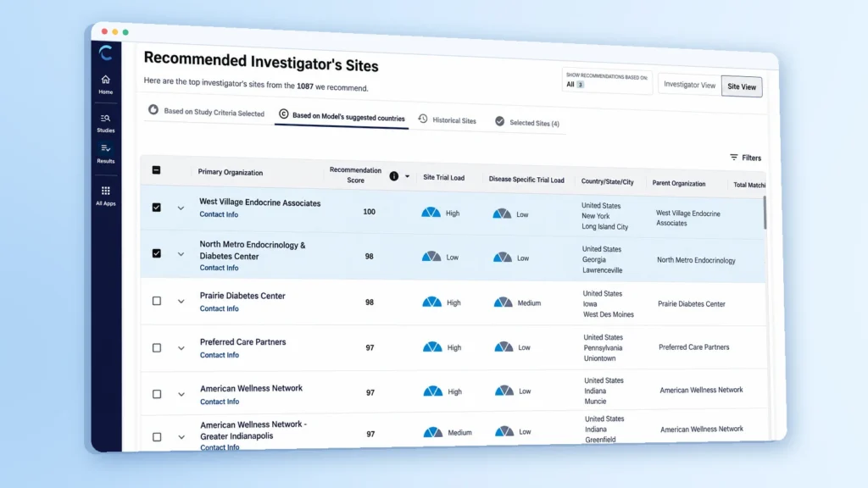This screenshot has width=868, height=488.
Task: Click Site Trial Load gauge for American Wellness Network
Action: [433, 391]
